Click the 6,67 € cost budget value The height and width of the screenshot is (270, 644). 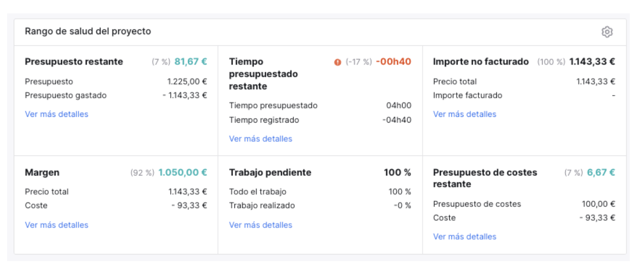601,172
